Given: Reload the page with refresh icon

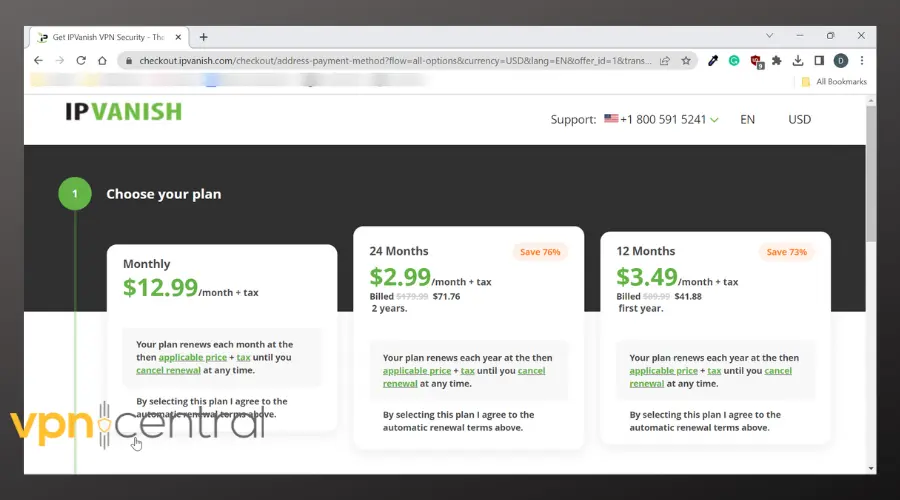Looking at the screenshot, I should (81, 60).
